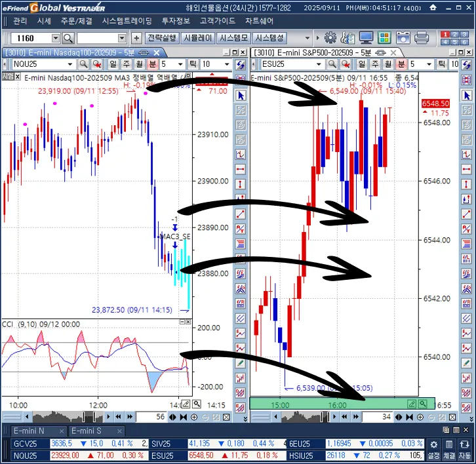This screenshot has width=476, height=464.
Task: Click the magnifier next to the 1160 field
Action: 68,38
